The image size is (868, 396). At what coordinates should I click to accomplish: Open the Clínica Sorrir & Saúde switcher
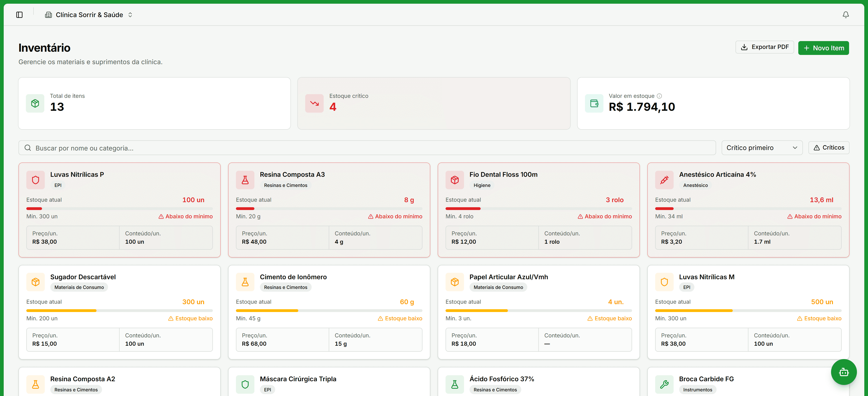click(x=89, y=15)
